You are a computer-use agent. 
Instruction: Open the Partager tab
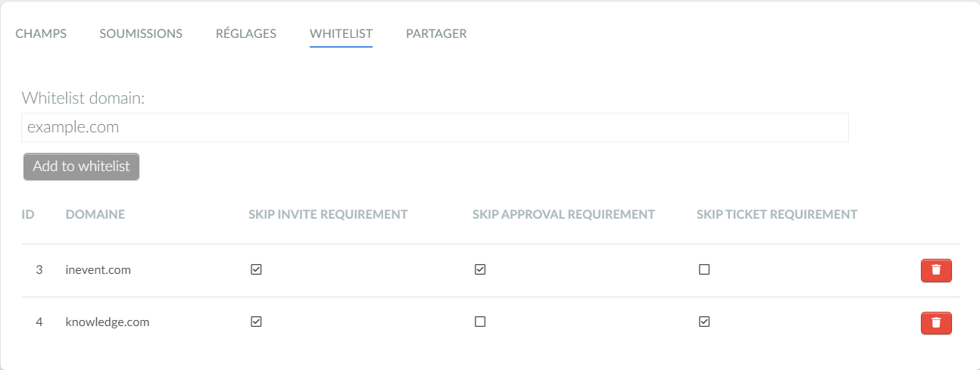(x=436, y=33)
